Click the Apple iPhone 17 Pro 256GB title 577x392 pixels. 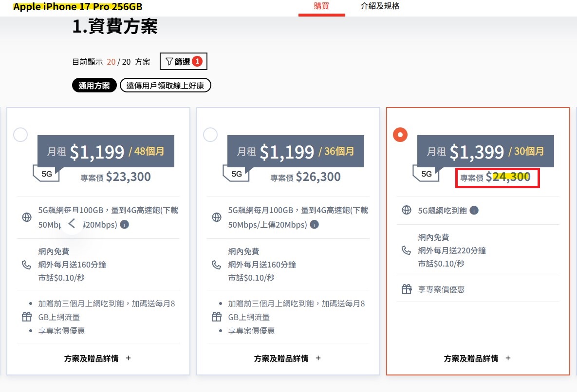coord(77,7)
